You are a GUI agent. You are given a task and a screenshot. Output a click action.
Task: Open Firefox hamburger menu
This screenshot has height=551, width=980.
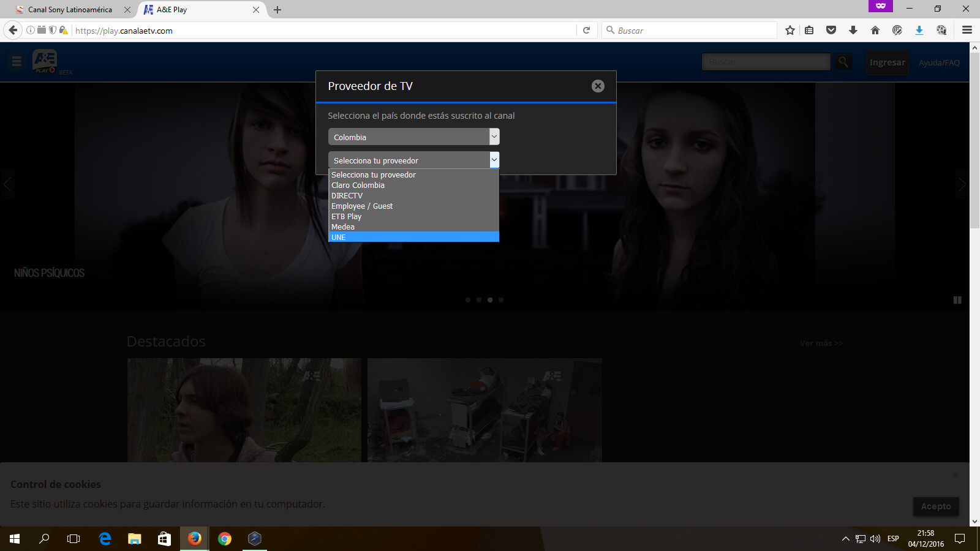(967, 30)
